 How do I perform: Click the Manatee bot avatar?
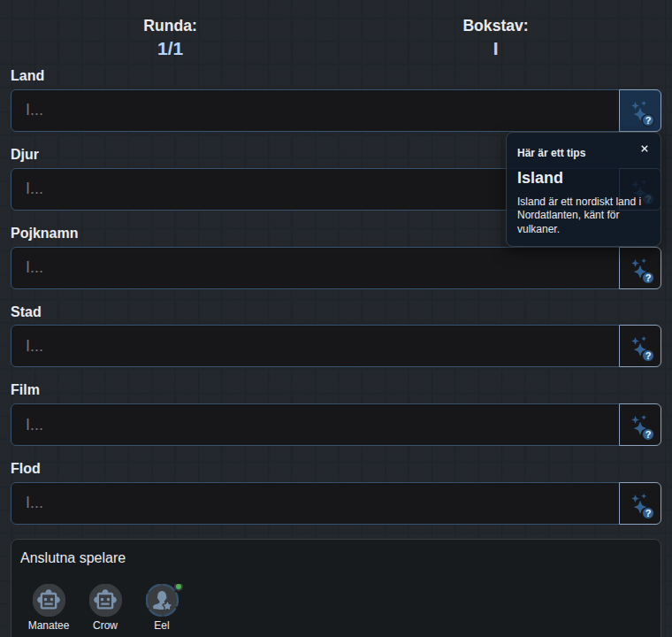tap(49, 600)
